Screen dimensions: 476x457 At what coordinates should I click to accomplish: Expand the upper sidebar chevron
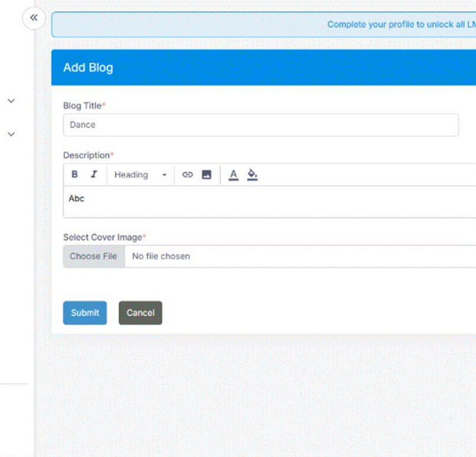click(11, 101)
